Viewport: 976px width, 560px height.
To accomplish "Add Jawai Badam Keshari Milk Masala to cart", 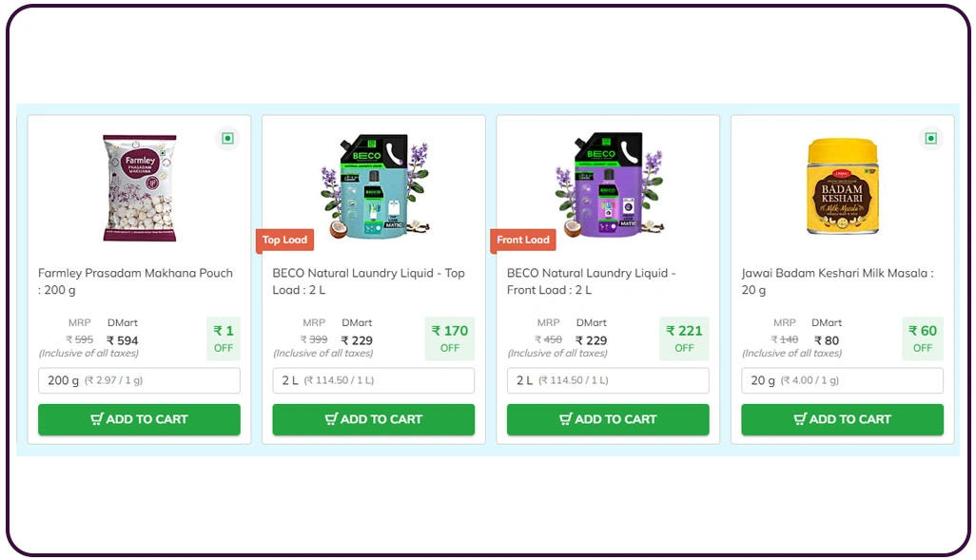I will click(x=841, y=419).
